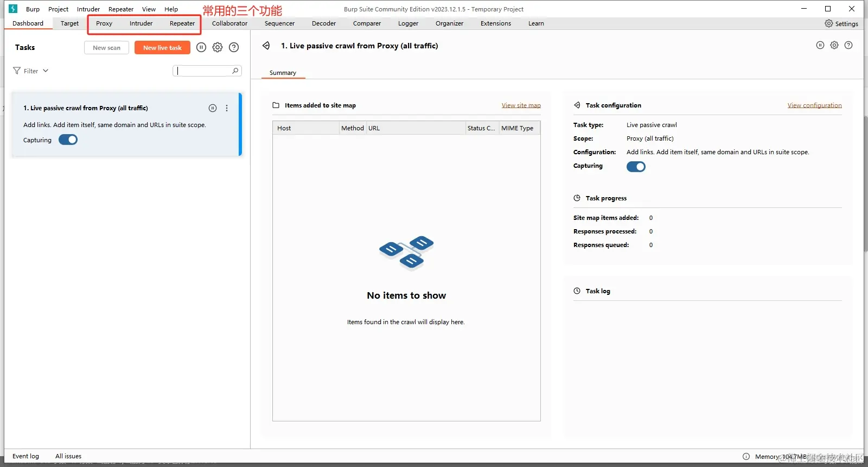Image resolution: width=868 pixels, height=467 pixels.
Task: Switch to the Extensions tab
Action: tap(496, 23)
